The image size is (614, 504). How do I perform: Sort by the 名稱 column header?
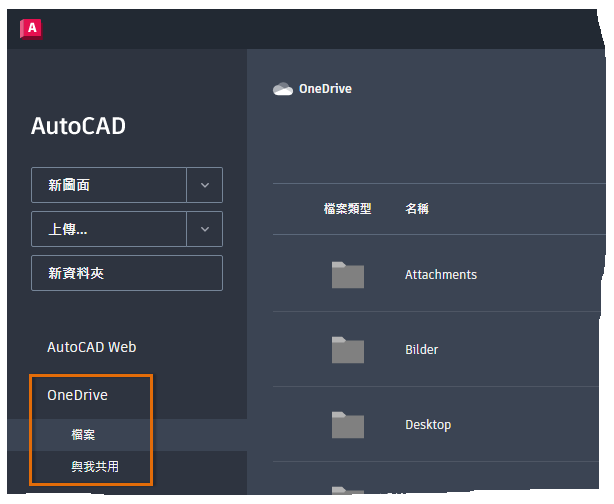[x=417, y=209]
